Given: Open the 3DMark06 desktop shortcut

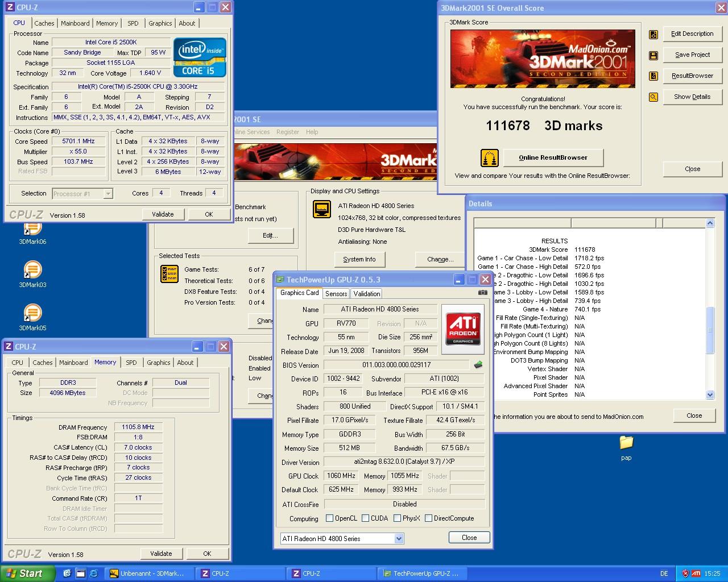Looking at the screenshot, I should (x=32, y=233).
